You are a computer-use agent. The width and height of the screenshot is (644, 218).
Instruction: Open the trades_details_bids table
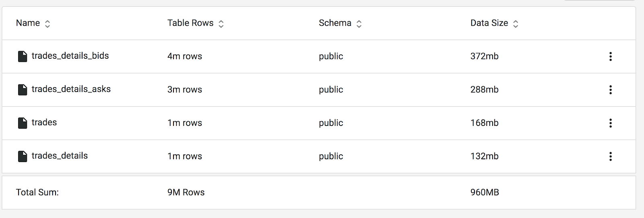pos(70,56)
